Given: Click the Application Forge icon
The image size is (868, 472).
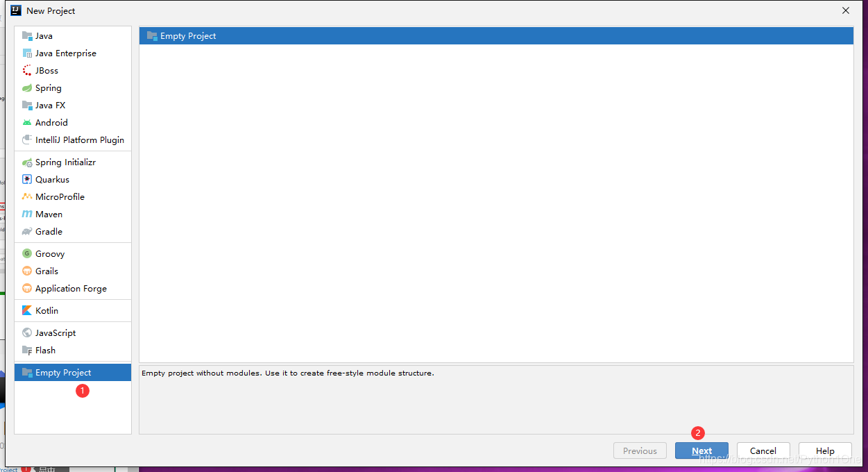Looking at the screenshot, I should pyautogui.click(x=27, y=289).
